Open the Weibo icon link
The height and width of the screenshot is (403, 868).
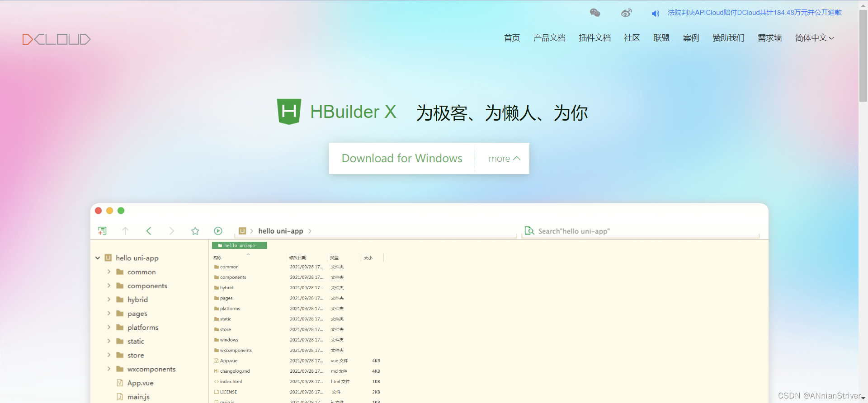coord(626,13)
